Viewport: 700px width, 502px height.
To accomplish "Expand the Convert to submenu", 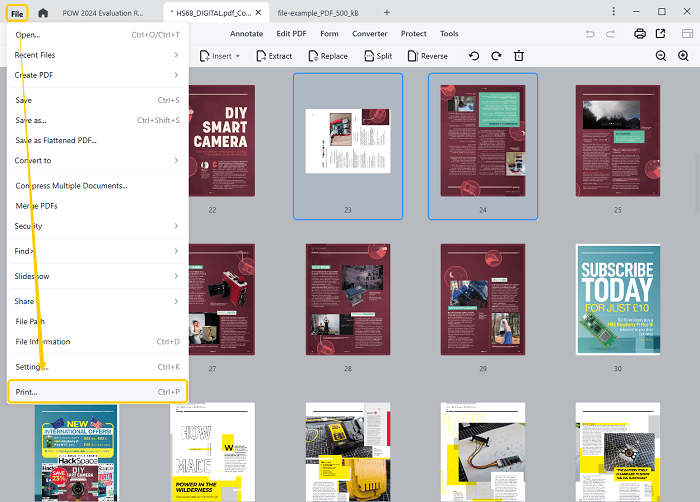I will tap(96, 160).
